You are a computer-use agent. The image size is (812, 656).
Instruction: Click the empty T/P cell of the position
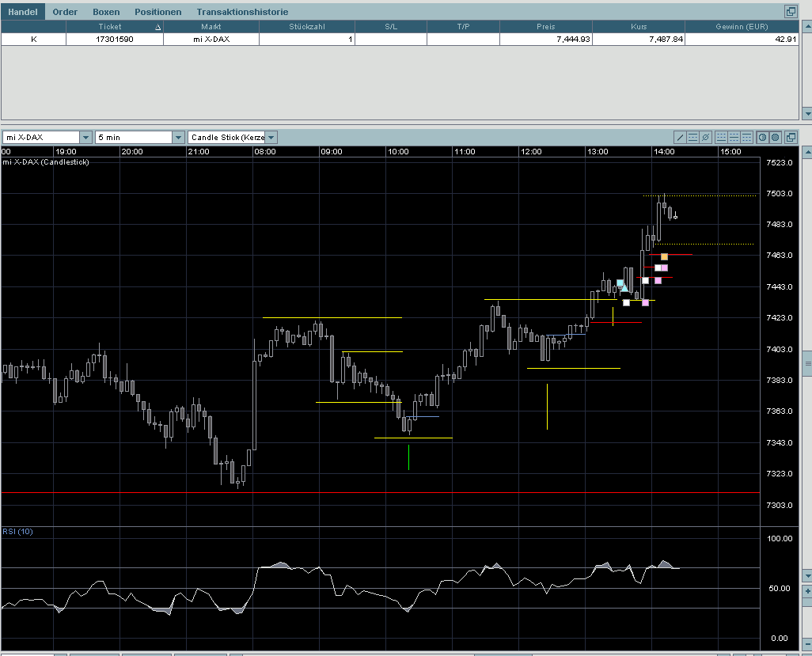pyautogui.click(x=464, y=39)
